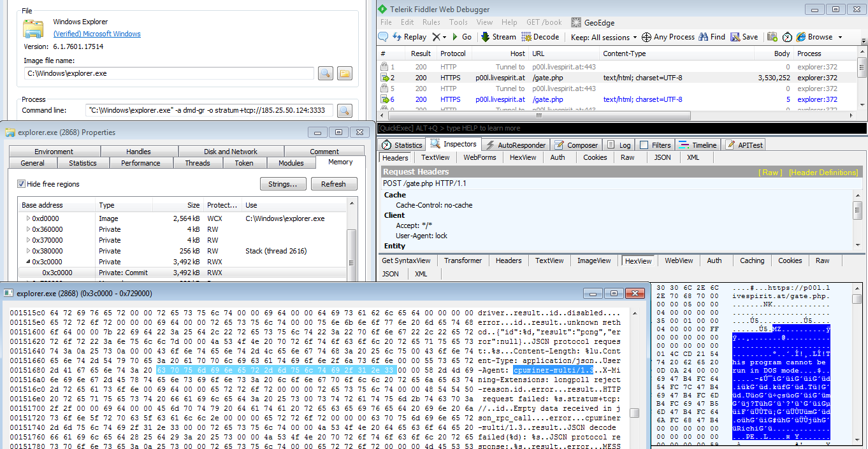868x449 pixels.
Task: Click the magnifier button beside command line
Action: (344, 110)
